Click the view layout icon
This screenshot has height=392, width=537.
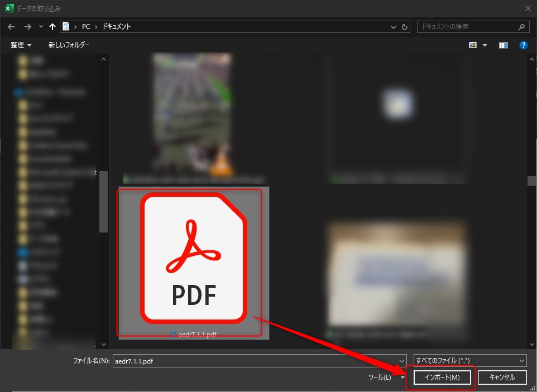click(x=473, y=45)
